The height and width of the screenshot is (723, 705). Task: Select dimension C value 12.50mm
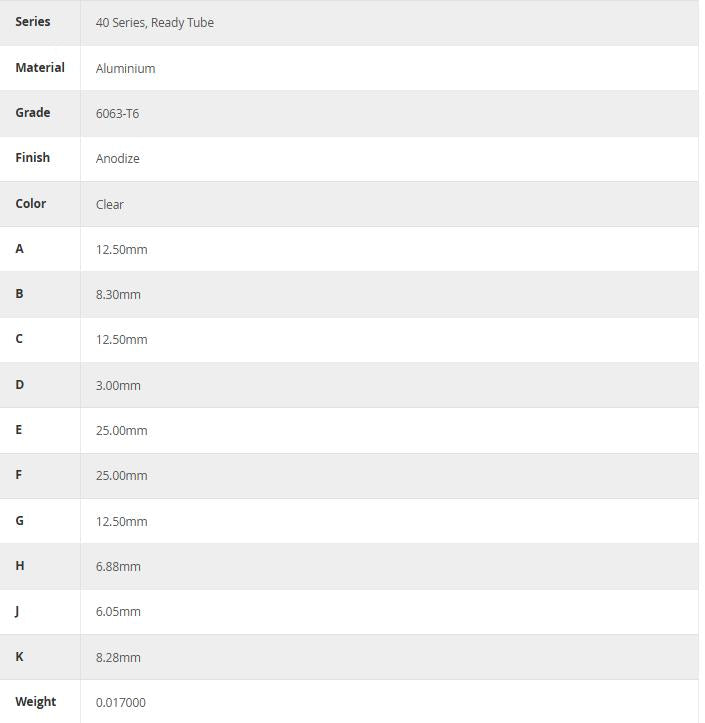coord(122,340)
